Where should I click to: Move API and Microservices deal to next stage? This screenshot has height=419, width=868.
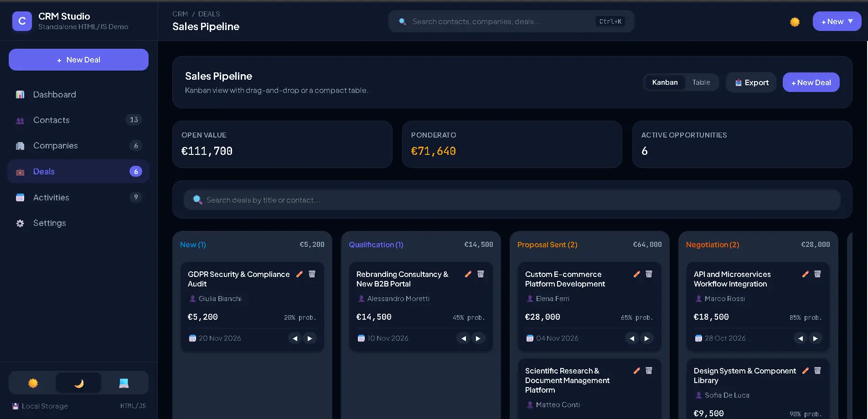point(815,338)
